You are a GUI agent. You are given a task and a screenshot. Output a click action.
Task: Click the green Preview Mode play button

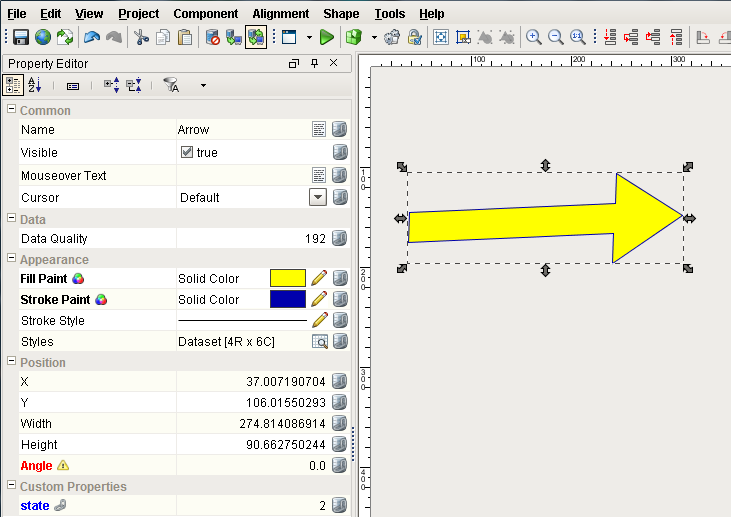(327, 37)
